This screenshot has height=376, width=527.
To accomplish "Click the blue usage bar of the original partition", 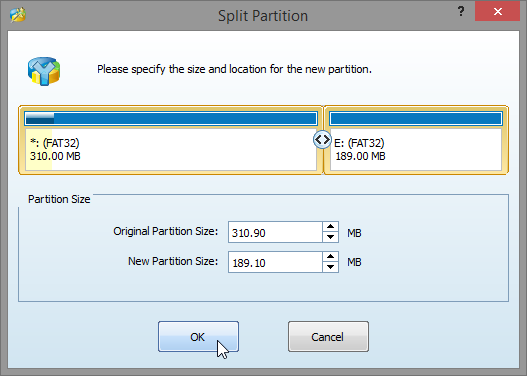I will click(171, 119).
